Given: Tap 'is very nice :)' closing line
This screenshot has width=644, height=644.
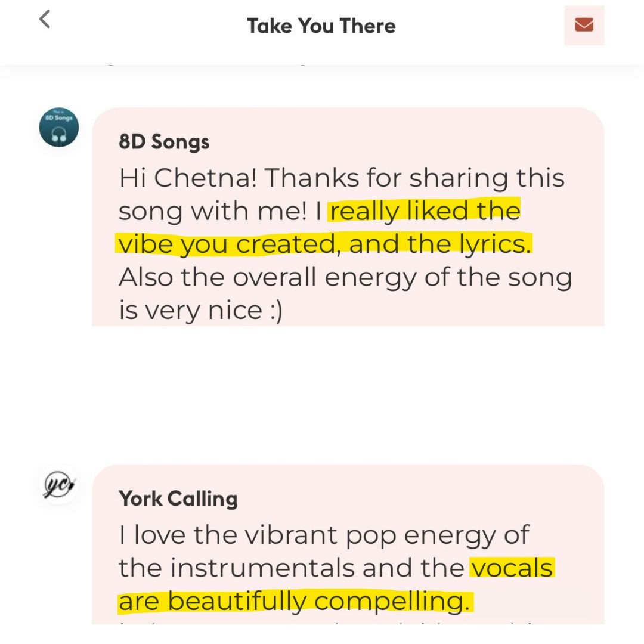Looking at the screenshot, I should (201, 310).
